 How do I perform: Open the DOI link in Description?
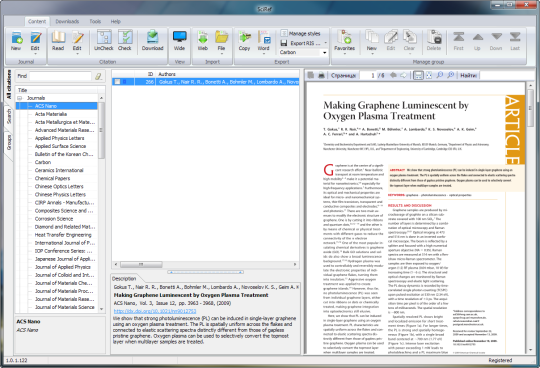coord(155,311)
